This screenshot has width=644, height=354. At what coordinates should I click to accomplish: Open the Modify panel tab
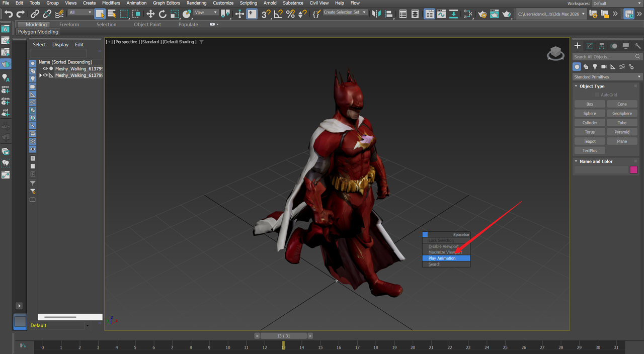tap(589, 46)
